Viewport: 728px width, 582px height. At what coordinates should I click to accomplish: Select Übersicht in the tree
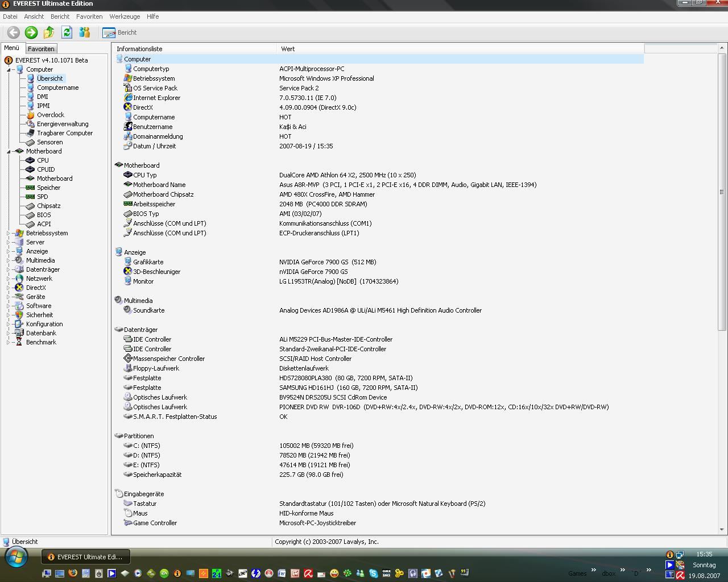(49, 78)
